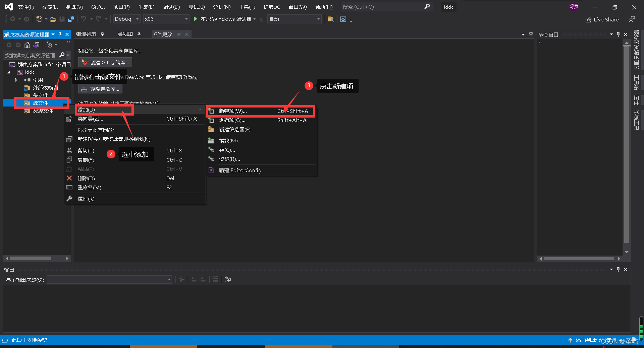Start debugging with green play icon
Viewport: 644px width, 348px height.
point(195,19)
